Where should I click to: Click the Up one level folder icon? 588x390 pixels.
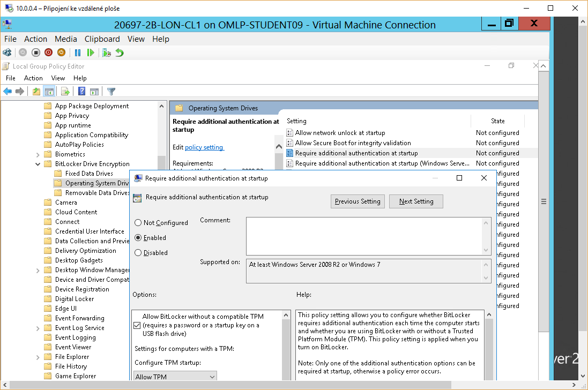(x=36, y=91)
